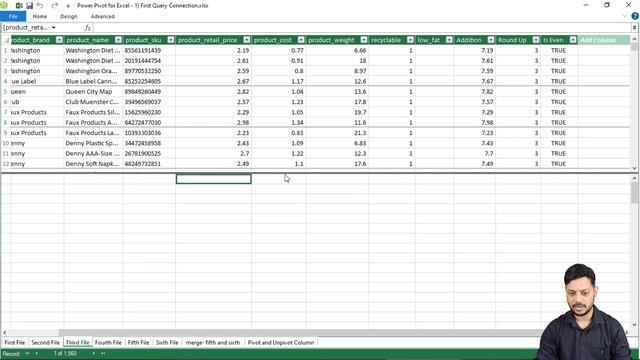Click calculation area vertical scrollbar thumb
This screenshot has height=360, width=640.
point(634,192)
